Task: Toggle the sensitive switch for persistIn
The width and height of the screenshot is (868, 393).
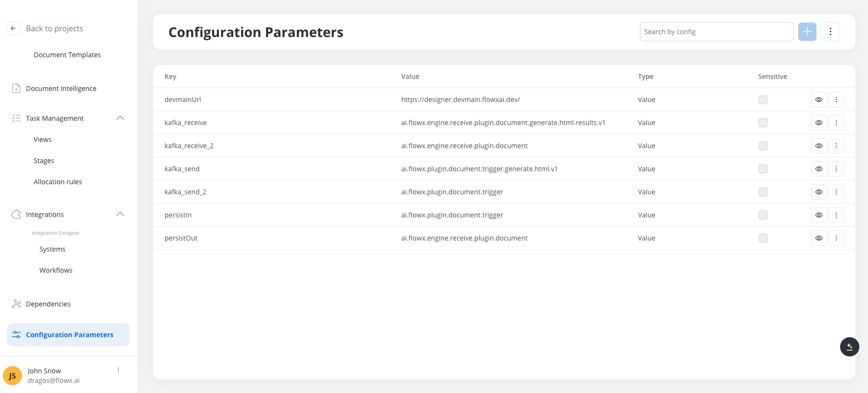Action: (763, 215)
